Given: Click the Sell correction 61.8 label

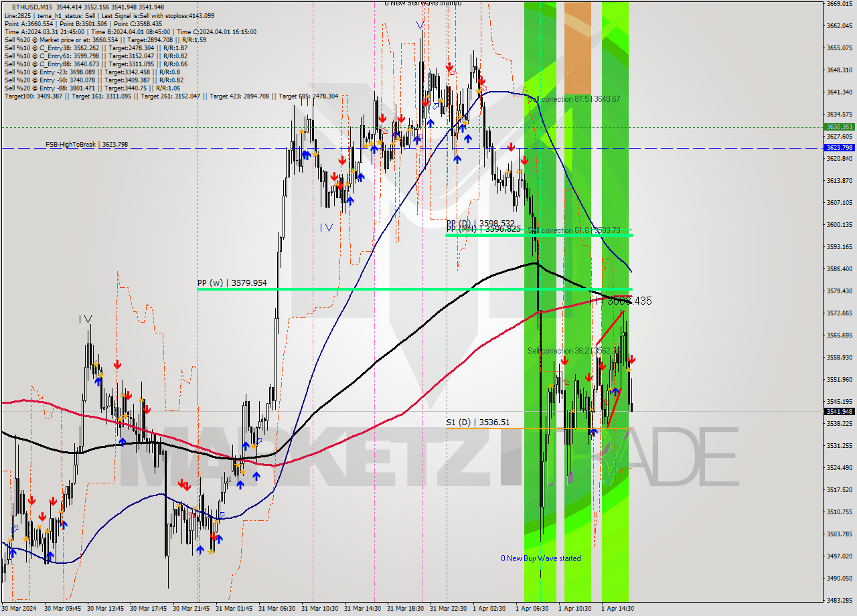Looking at the screenshot, I should pos(574,230).
